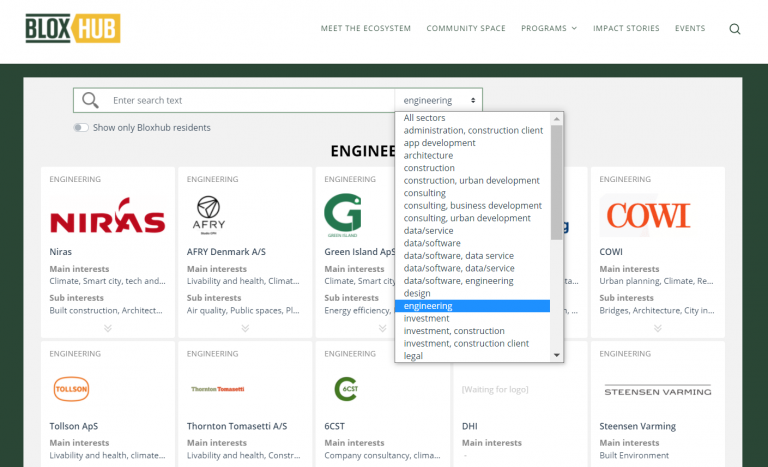768x467 pixels.
Task: Select legal sector option
Action: 472,356
